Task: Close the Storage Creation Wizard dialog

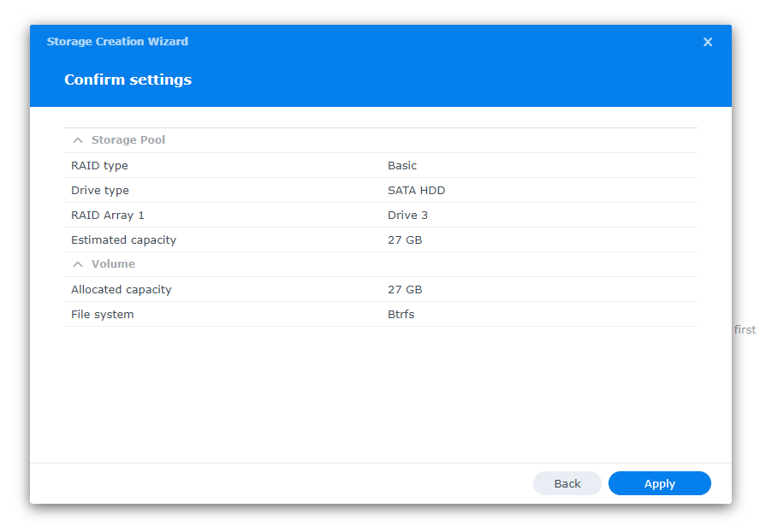Action: coord(708,42)
